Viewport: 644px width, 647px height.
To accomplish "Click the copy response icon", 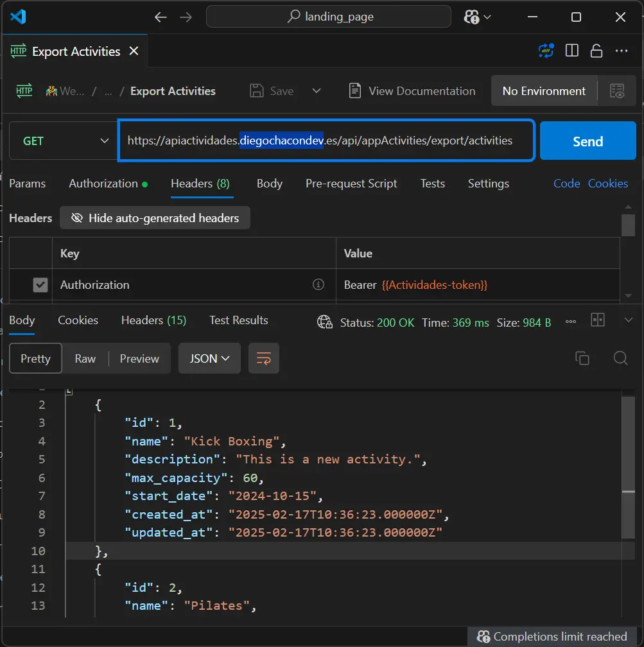I will [582, 358].
